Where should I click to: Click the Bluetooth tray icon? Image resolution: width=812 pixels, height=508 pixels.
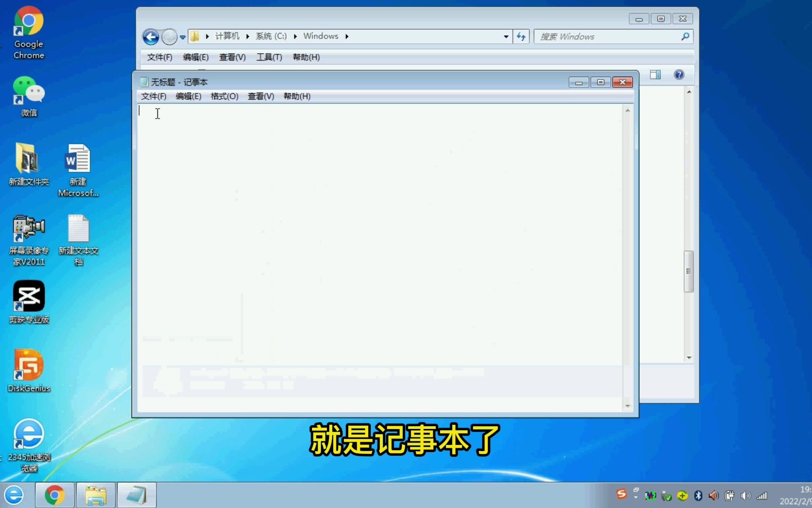[698, 495]
